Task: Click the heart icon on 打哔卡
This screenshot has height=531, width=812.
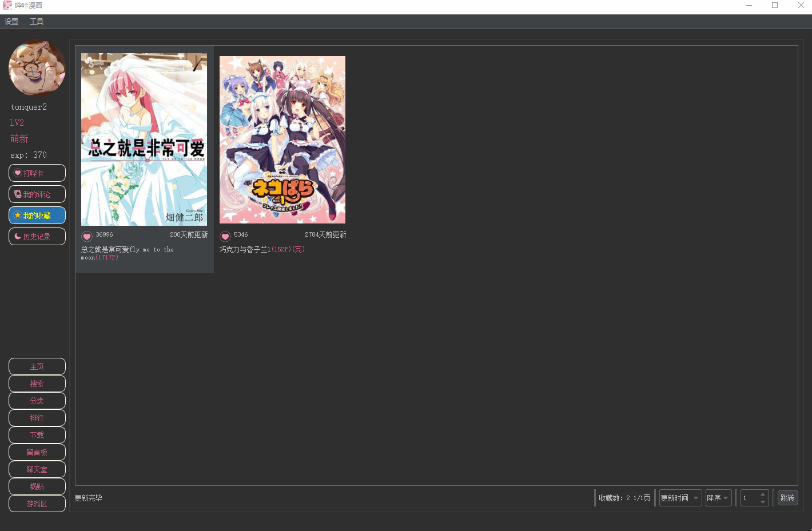Action: click(x=18, y=173)
